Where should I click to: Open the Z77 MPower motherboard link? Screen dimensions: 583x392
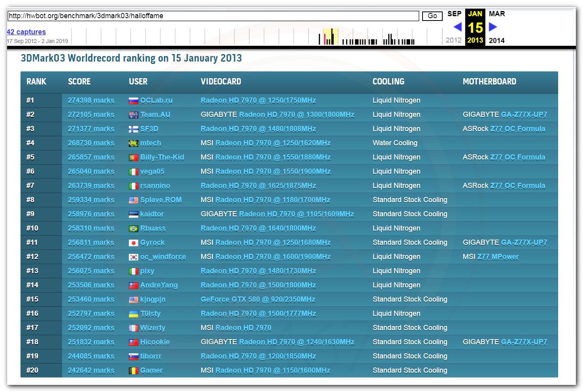(498, 257)
